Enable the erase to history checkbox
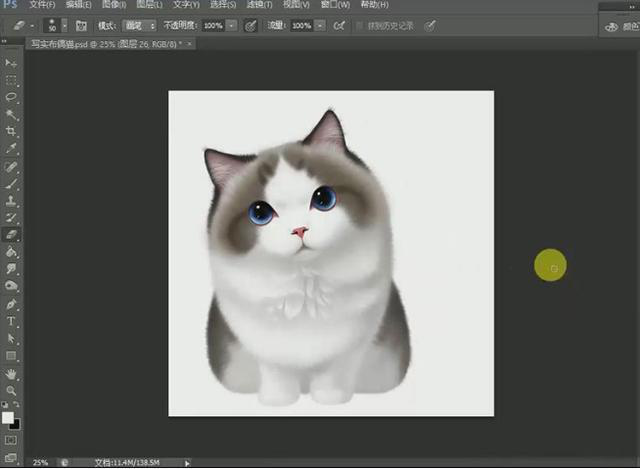Screen dimensions: 640x469 pyautogui.click(x=359, y=25)
